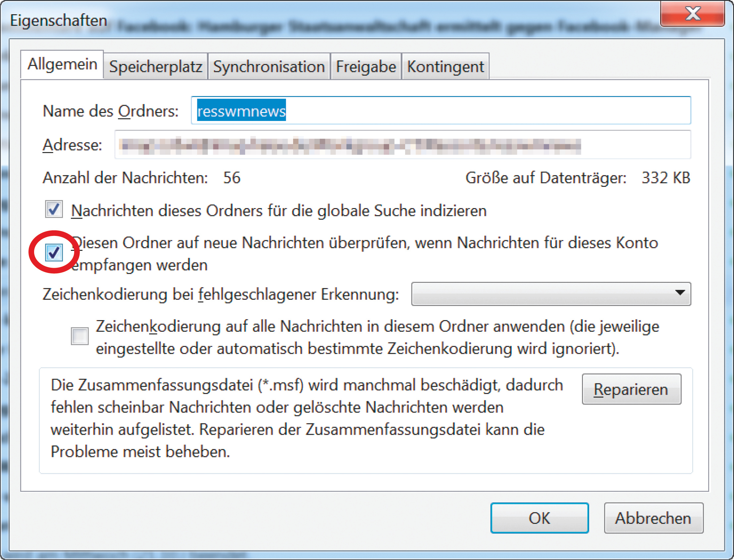Switch to the Allgemein tab
The height and width of the screenshot is (560, 734).
(x=62, y=64)
